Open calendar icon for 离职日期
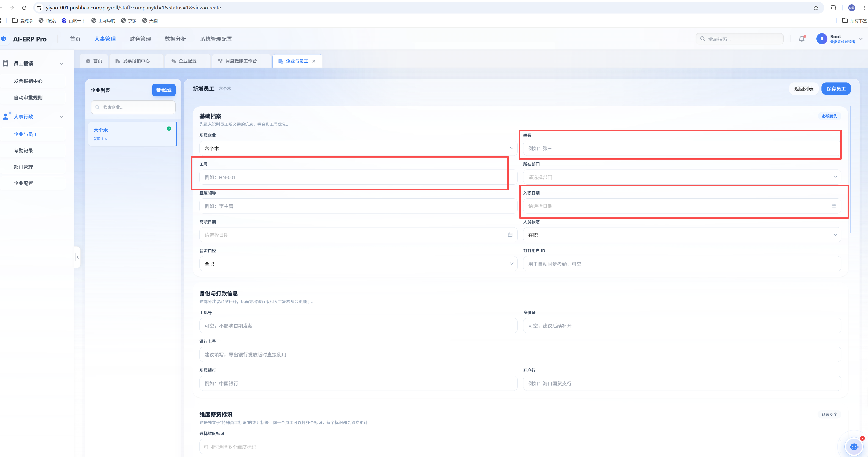868x457 pixels. tap(510, 235)
